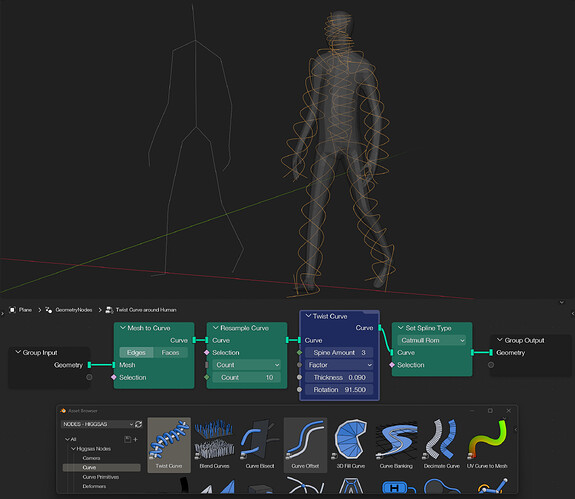Click the Resample Curve Count input socket
This screenshot has height=499, width=575.
tap(206, 377)
